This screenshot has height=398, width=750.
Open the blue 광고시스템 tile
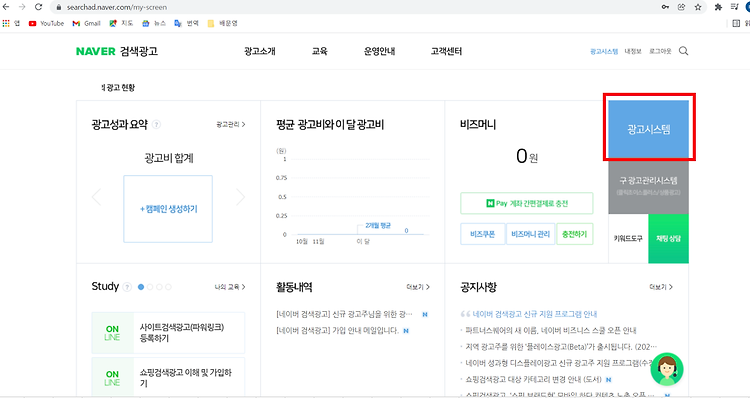[649, 129]
